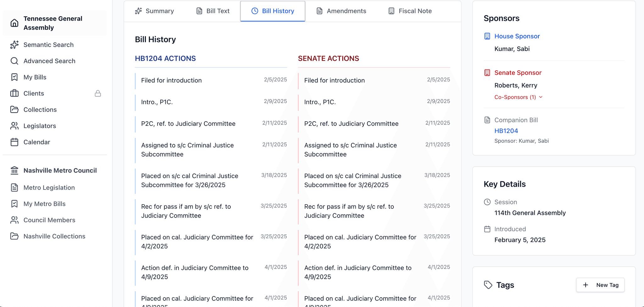Click the Legislators people icon
This screenshot has width=644, height=307.
coord(14,126)
